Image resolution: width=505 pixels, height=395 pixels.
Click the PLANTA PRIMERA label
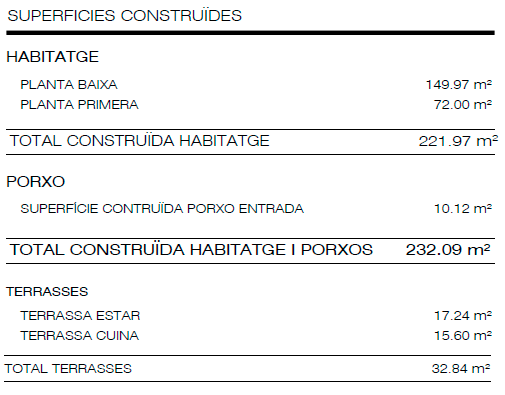click(79, 105)
